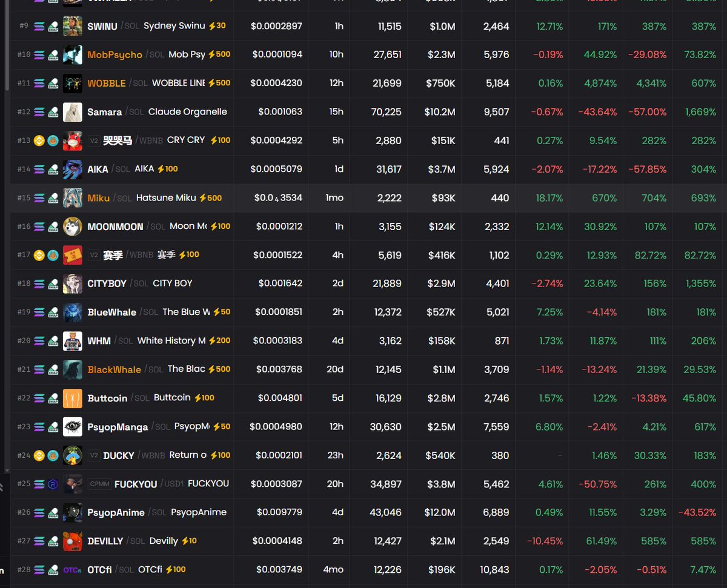Click the -10.45% change value
This screenshot has height=588, width=727.
pos(545,541)
